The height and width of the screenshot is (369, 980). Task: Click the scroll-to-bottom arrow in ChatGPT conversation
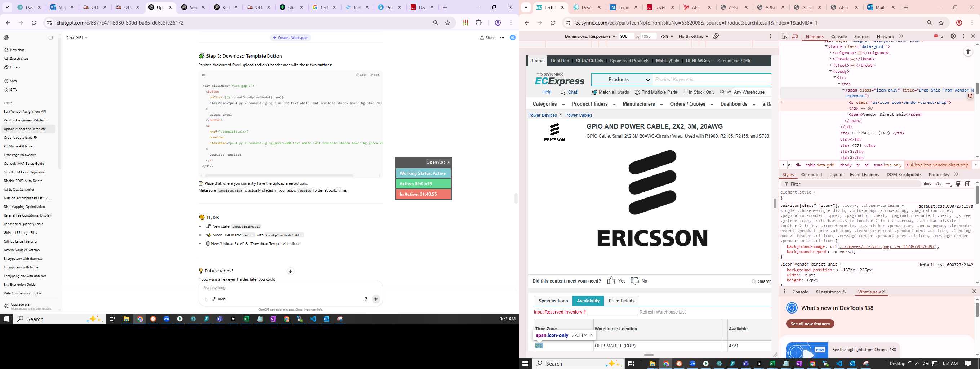coord(290,271)
